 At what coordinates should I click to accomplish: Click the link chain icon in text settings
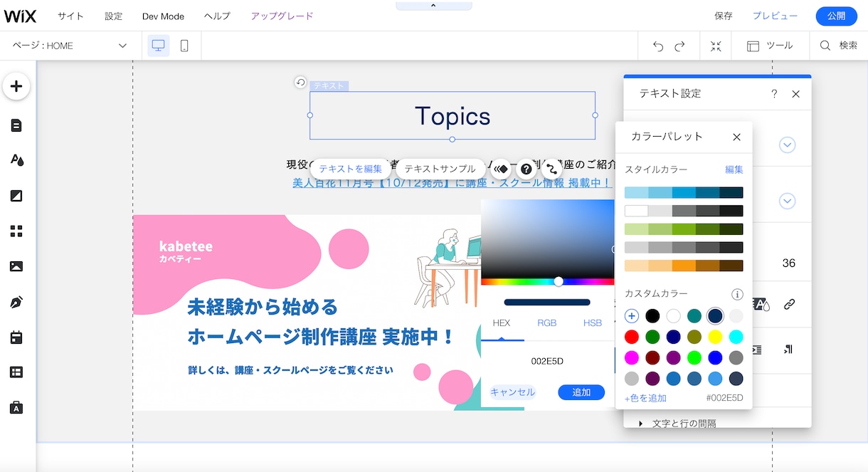point(789,305)
